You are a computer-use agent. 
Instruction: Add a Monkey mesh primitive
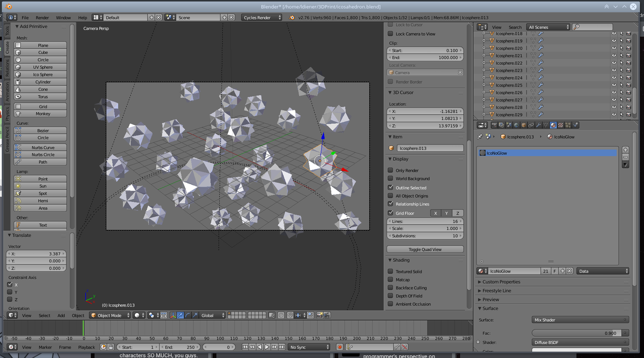pyautogui.click(x=43, y=114)
